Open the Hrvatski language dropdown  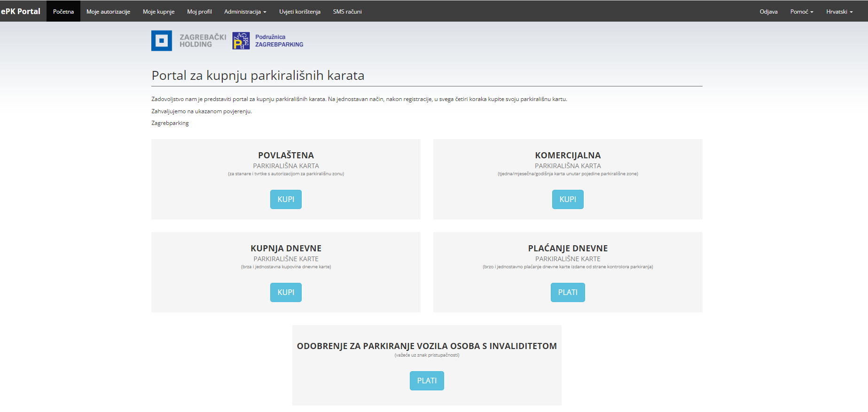[839, 11]
